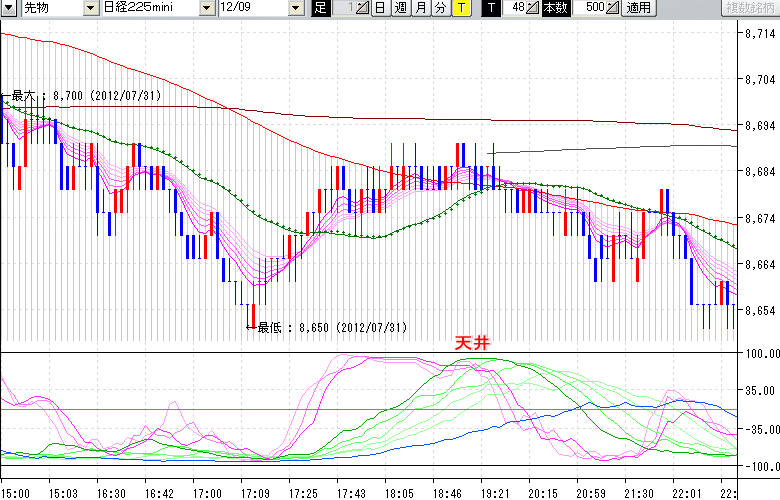Screen dimensions: 780x500
Task: Click the 8,654 price axis label
Action: click(x=761, y=310)
